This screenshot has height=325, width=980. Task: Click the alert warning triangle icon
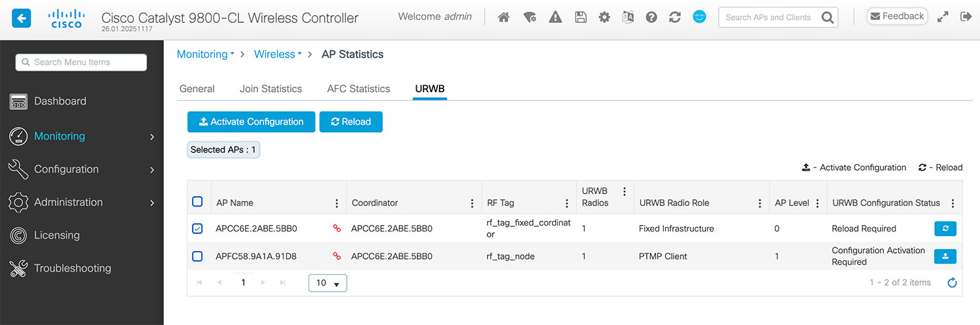555,18
